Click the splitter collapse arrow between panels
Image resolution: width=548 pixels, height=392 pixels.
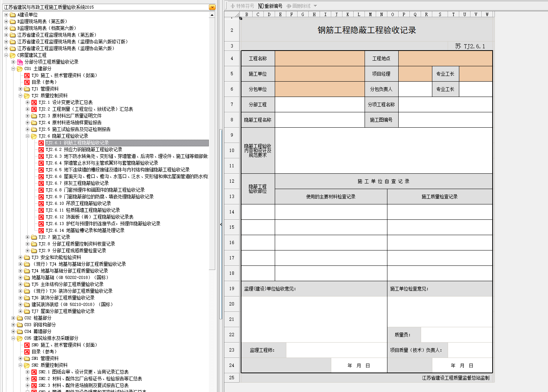221,225
